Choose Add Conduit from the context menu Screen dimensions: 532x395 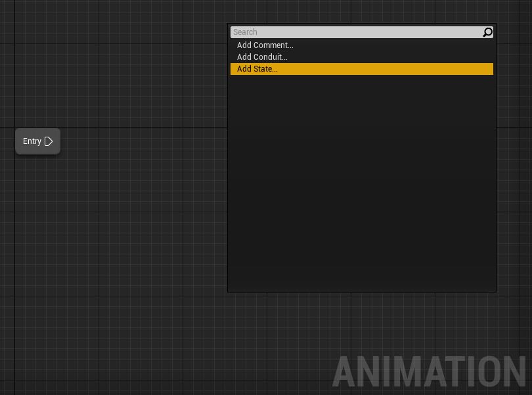tap(262, 57)
